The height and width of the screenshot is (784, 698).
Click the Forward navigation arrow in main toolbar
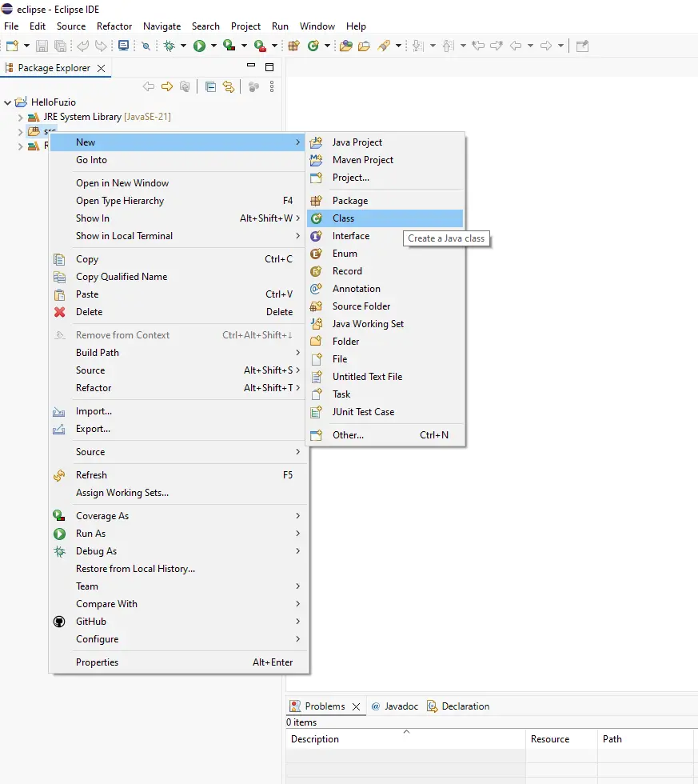(546, 46)
